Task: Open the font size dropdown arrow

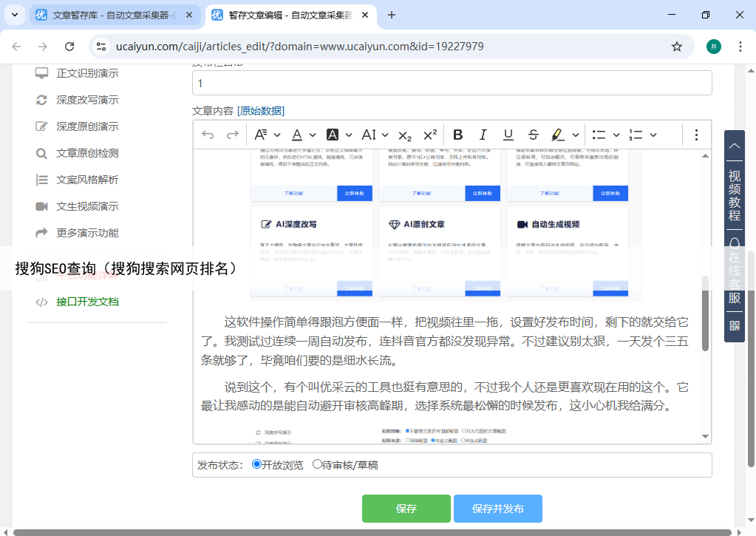Action: coord(385,135)
